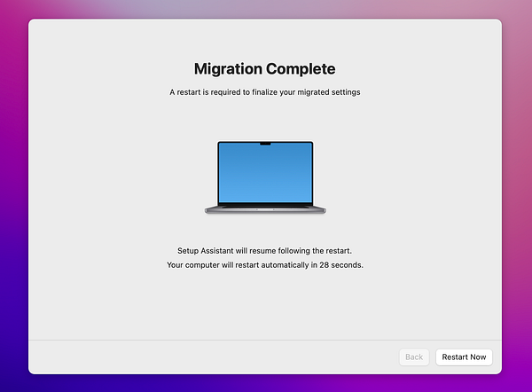Image resolution: width=532 pixels, height=392 pixels.
Task: Click the disabled Back button
Action: [x=414, y=357]
